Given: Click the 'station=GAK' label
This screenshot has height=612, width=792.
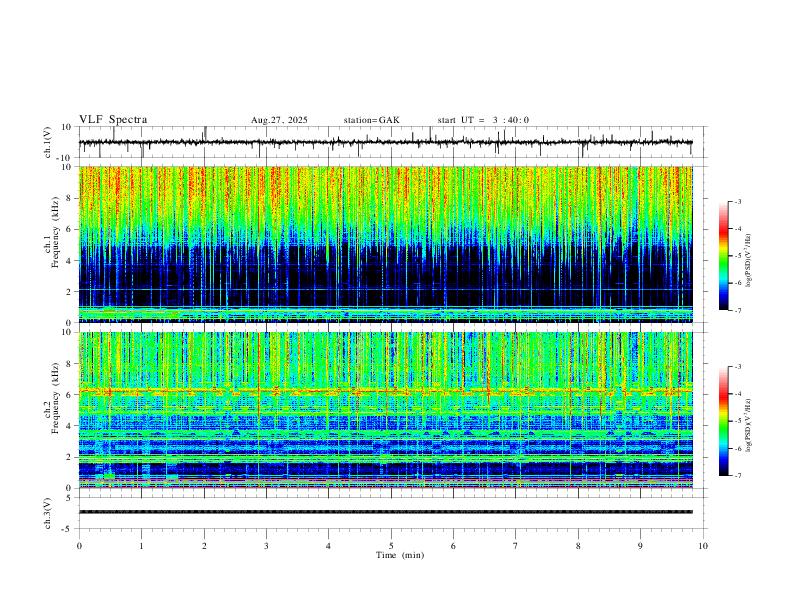Looking at the screenshot, I should pos(372,120).
